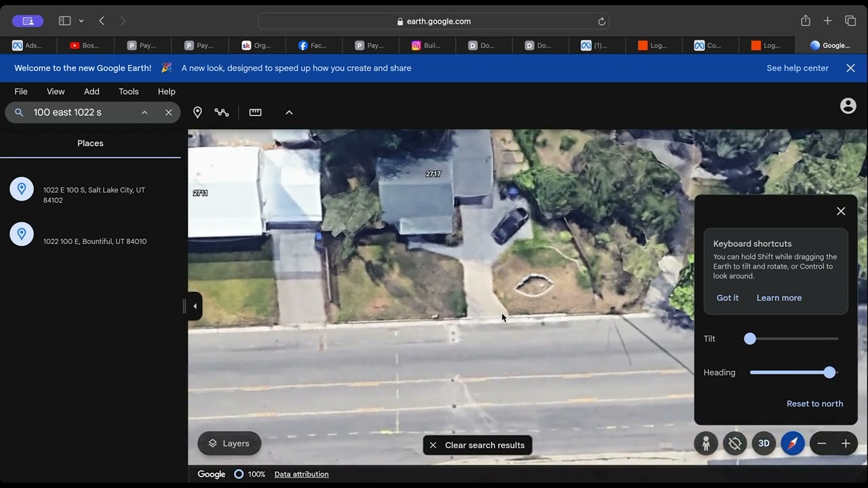Viewport: 868px width, 488px height.
Task: Go back to the previous page
Action: pyautogui.click(x=102, y=21)
